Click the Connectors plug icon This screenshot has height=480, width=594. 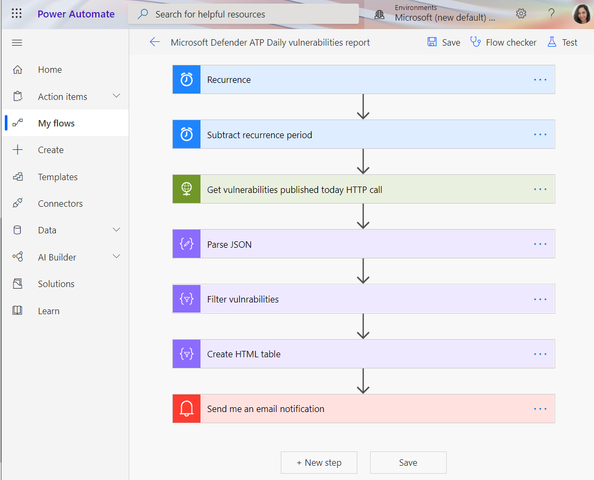[17, 203]
